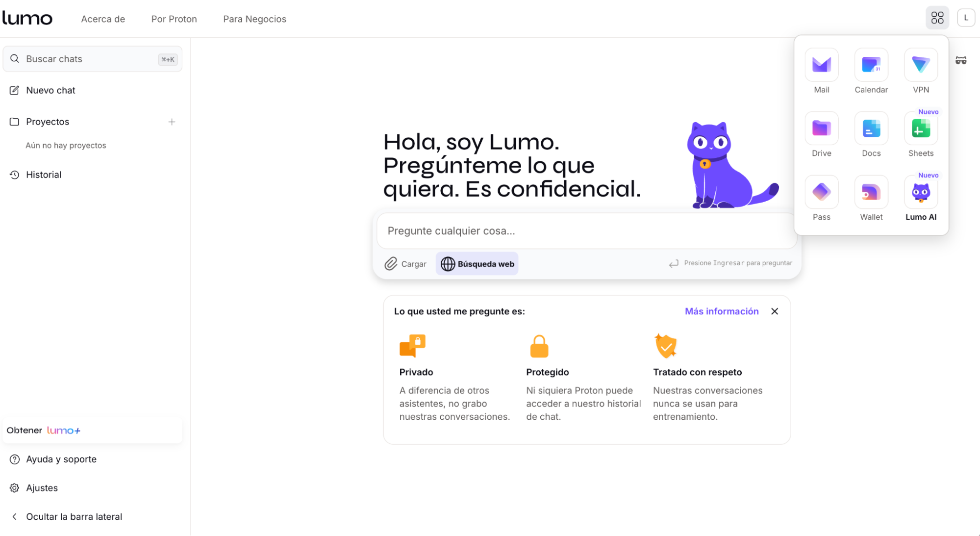The width and height of the screenshot is (980, 536).
Task: Open Proton Wallet icon
Action: pyautogui.click(x=871, y=192)
